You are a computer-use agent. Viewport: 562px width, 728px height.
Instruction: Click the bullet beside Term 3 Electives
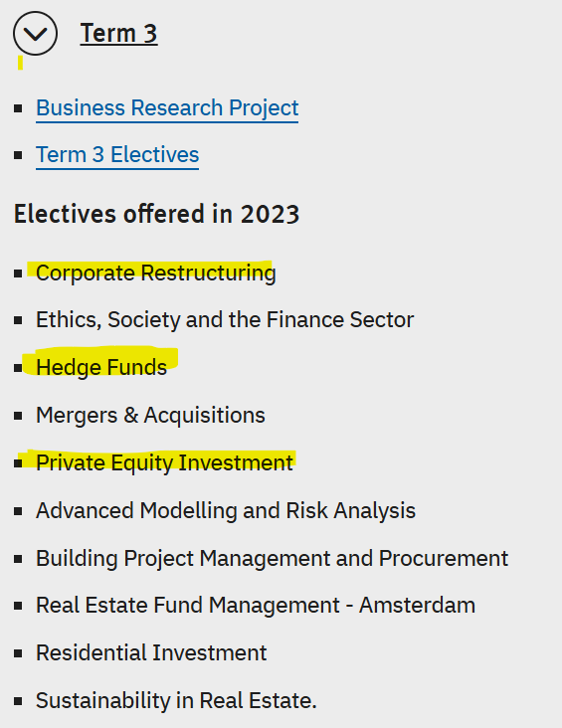(18, 155)
